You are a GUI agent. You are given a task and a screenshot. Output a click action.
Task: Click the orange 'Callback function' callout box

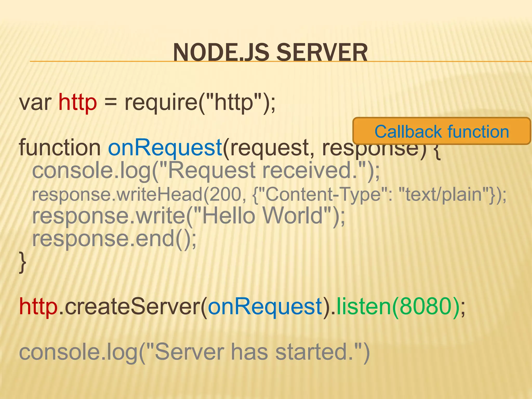(x=442, y=131)
